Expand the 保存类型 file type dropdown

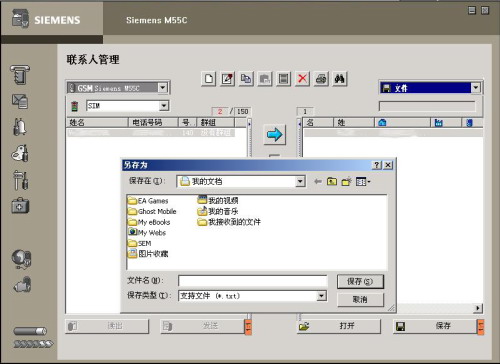(321, 296)
